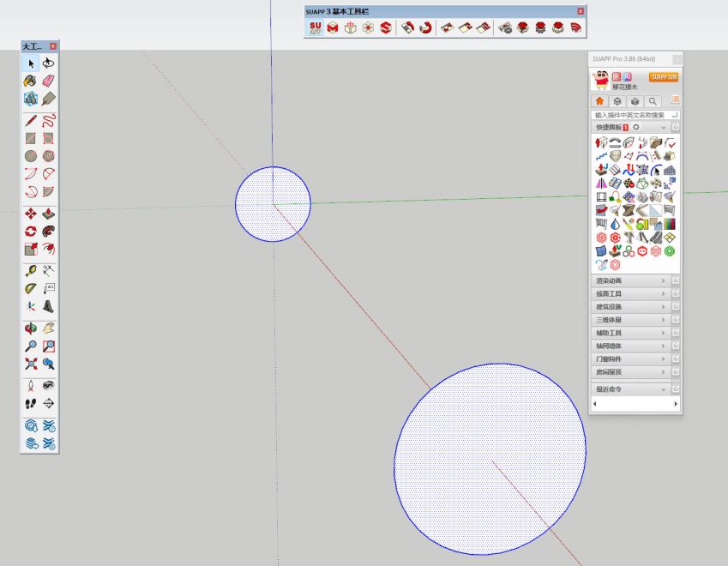Select the Dimensions tool
The height and width of the screenshot is (566, 728).
click(x=48, y=271)
